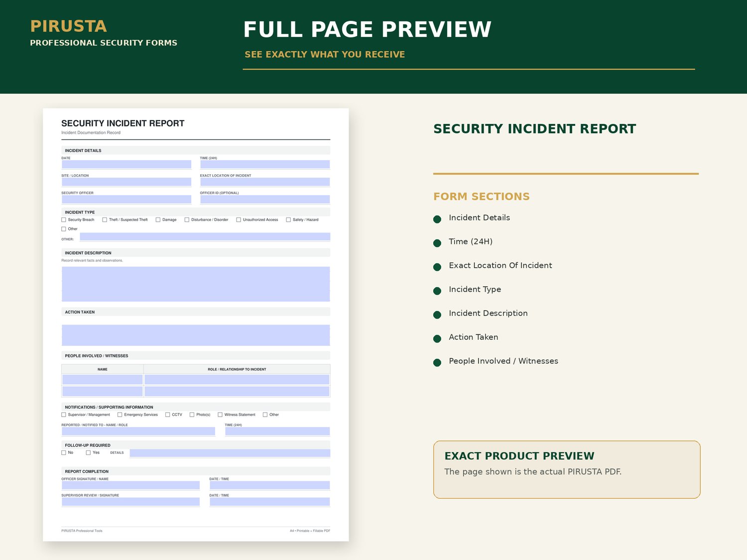This screenshot has height=560, width=747.
Task: Click the A4 Printable Fillable PDF footer note
Action: tap(310, 531)
